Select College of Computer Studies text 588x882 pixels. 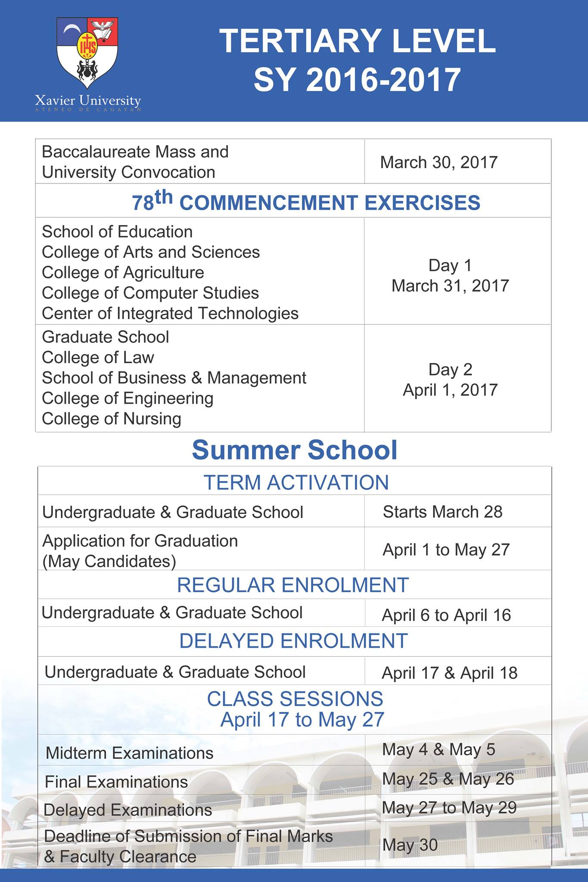click(x=150, y=293)
